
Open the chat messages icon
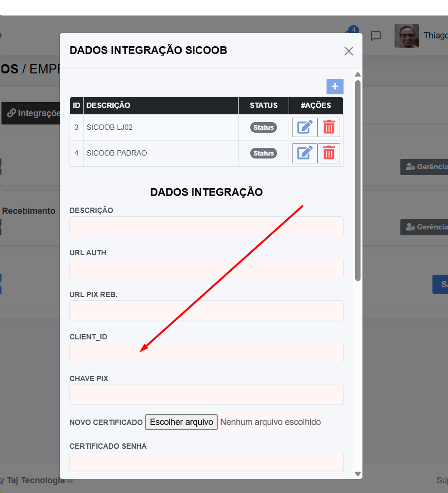pos(376,36)
